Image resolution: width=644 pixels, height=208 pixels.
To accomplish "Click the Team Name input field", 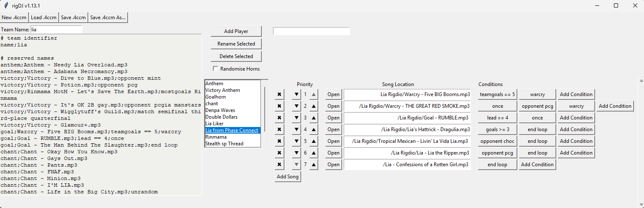I will coord(56,30).
